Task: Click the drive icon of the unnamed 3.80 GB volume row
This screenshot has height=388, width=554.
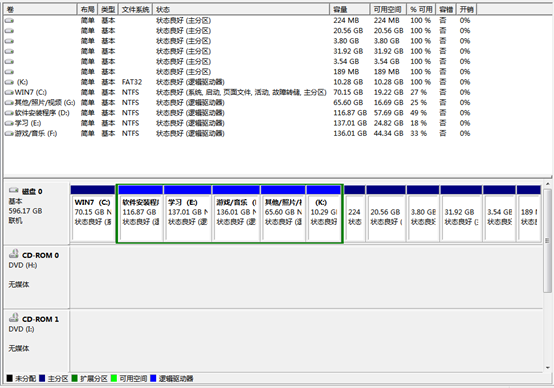Action: (x=9, y=41)
